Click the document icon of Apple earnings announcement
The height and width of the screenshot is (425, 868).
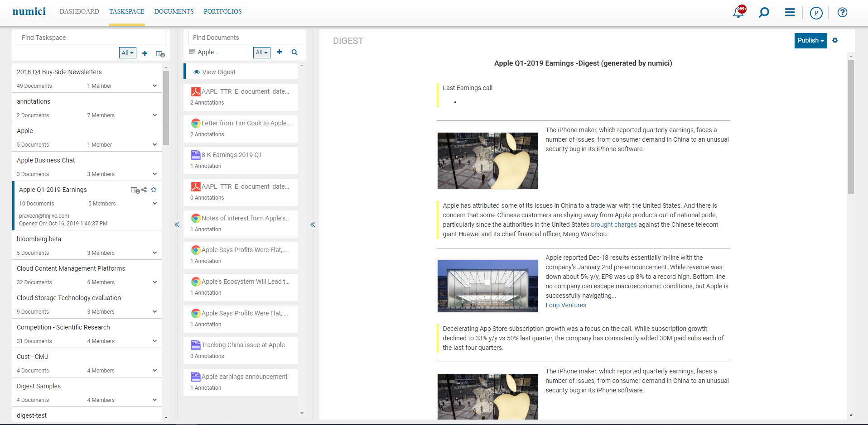coord(196,377)
